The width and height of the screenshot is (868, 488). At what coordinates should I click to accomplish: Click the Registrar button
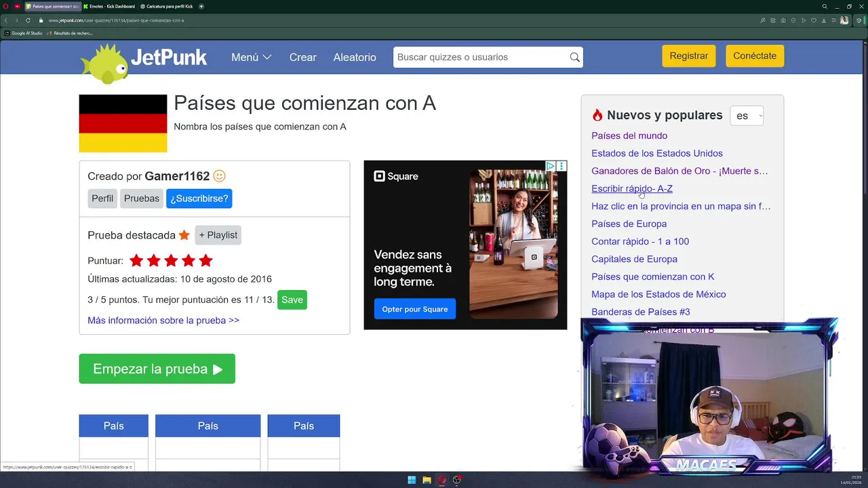tap(689, 56)
